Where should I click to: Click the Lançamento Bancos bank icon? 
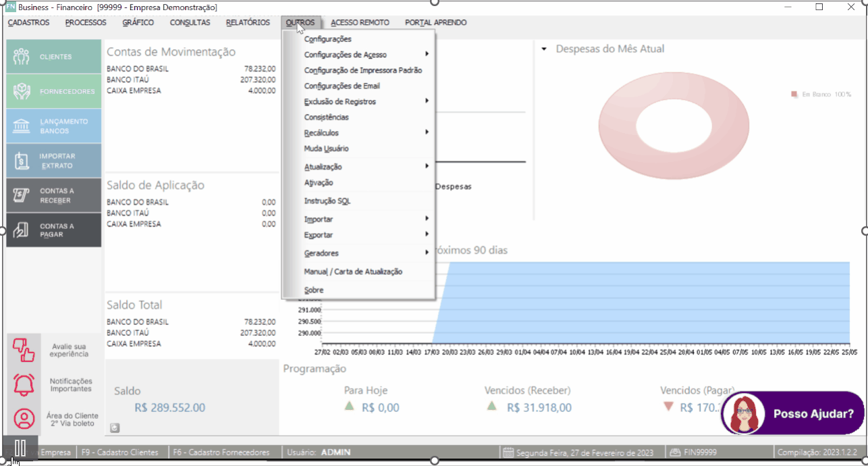[22, 126]
